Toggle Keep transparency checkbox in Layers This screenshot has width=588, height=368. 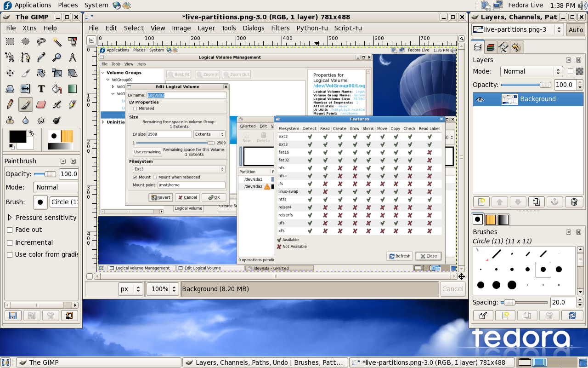(x=571, y=71)
